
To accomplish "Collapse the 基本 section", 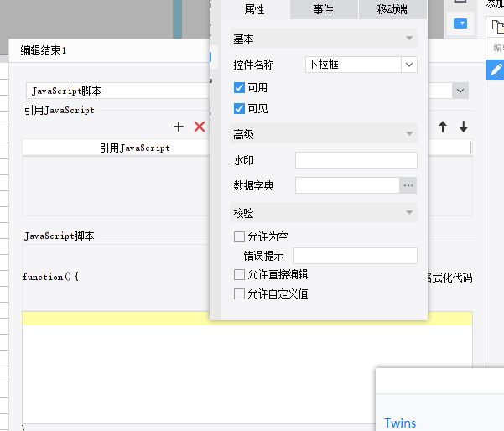I will [x=324, y=39].
